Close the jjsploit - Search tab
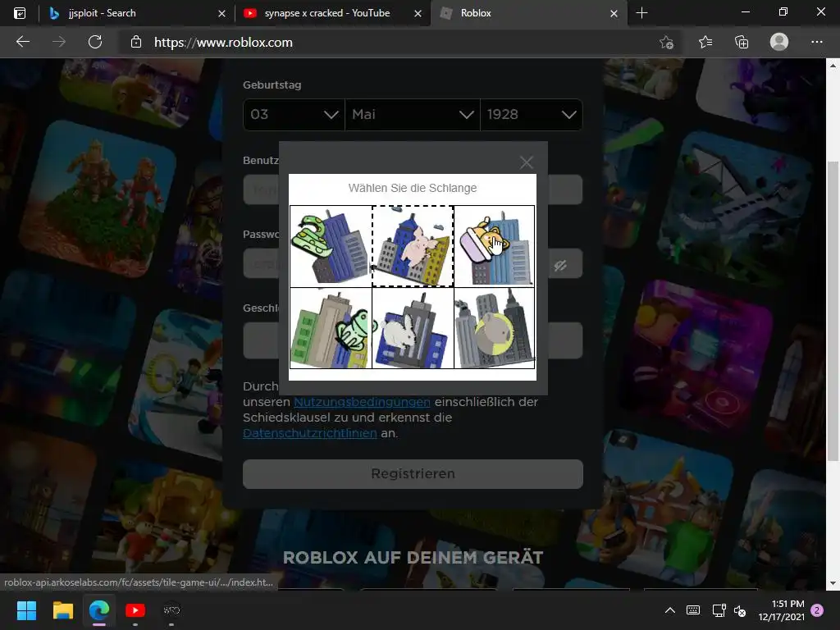 click(221, 13)
